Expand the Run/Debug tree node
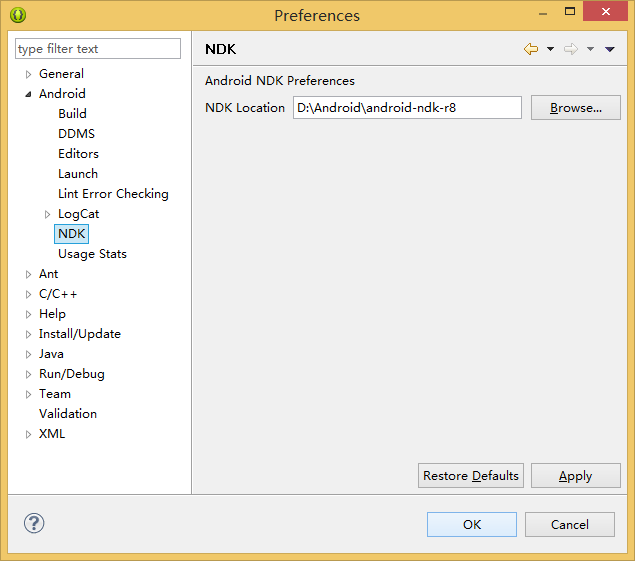 (28, 374)
